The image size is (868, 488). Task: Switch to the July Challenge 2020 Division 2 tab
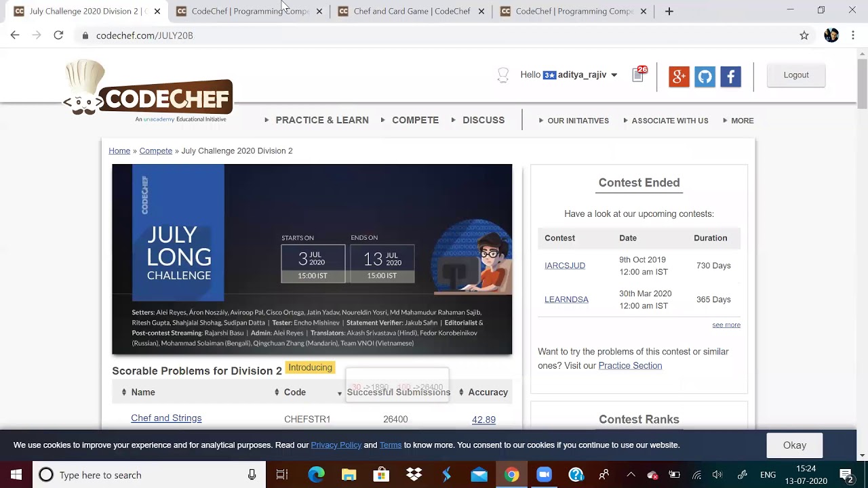click(85, 11)
